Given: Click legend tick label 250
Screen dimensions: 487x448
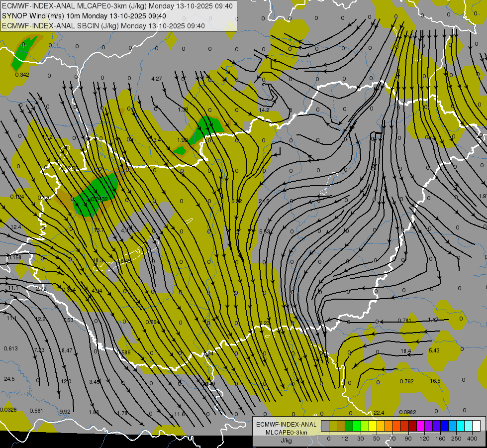Looking at the screenshot, I should coord(456,439).
